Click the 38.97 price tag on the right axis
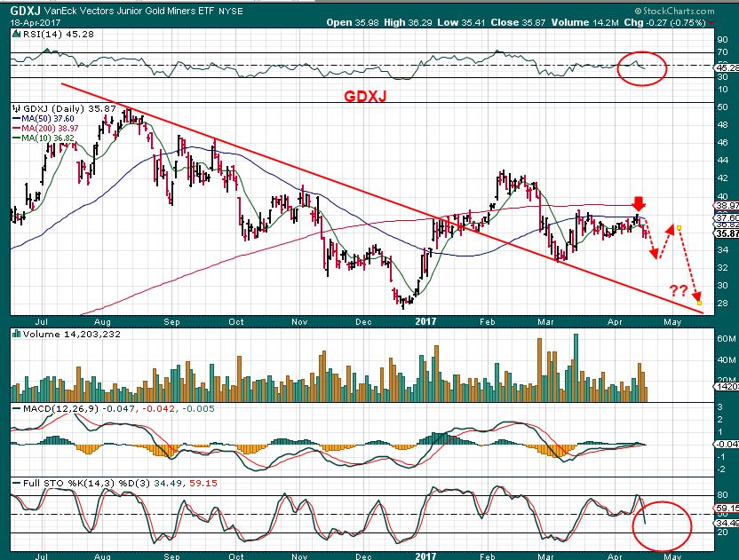 click(x=727, y=206)
